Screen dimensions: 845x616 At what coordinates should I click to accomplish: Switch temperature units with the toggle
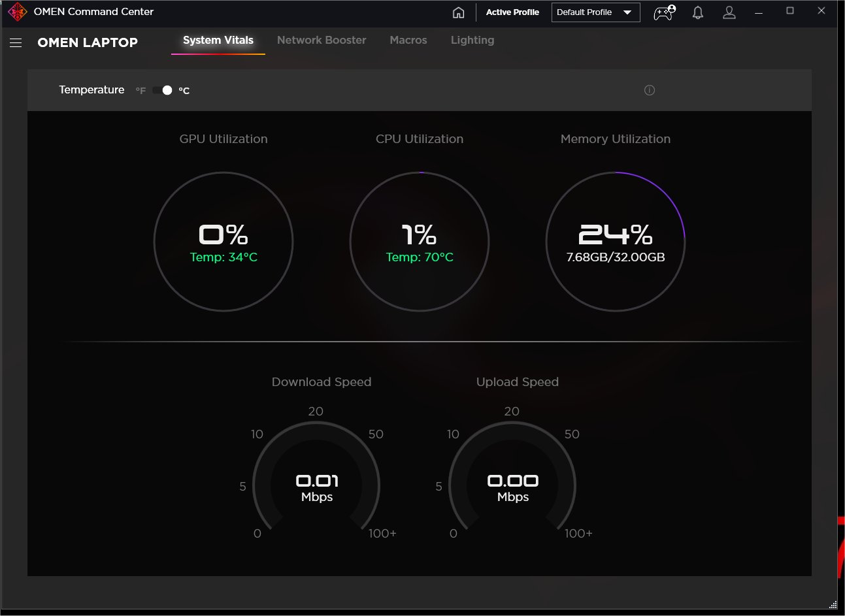click(x=162, y=90)
